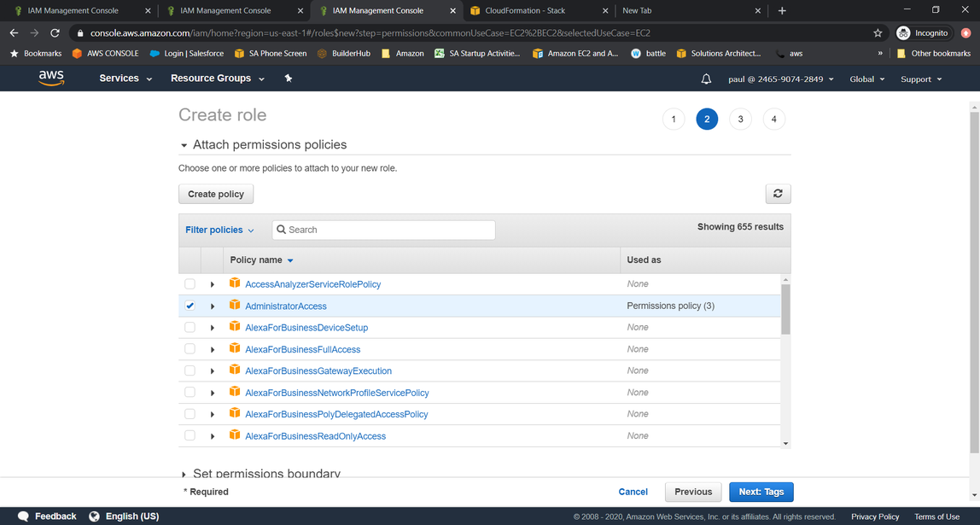Viewport: 980px width, 525px height.
Task: Expand the AlexaForBusinessDeviceSetup row arrow
Action: pos(213,328)
